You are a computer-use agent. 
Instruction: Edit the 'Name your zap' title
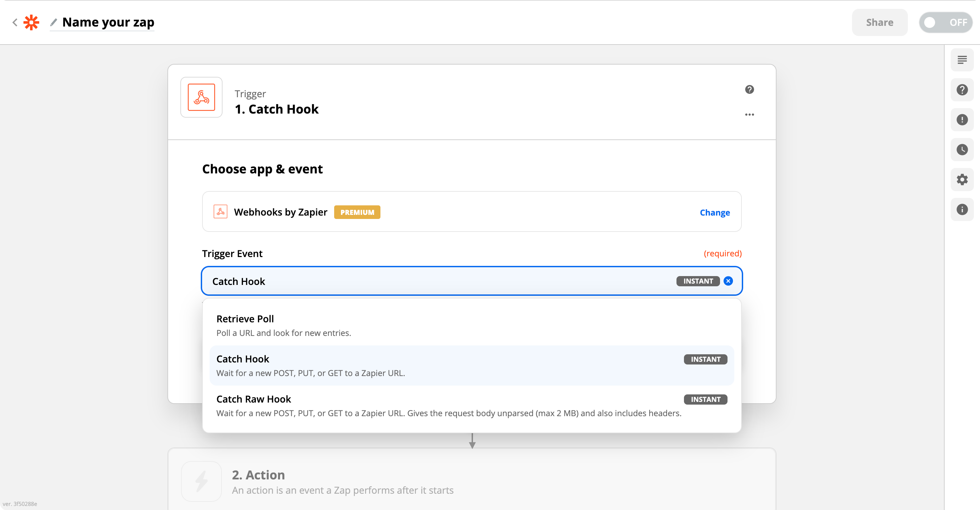[x=108, y=22]
